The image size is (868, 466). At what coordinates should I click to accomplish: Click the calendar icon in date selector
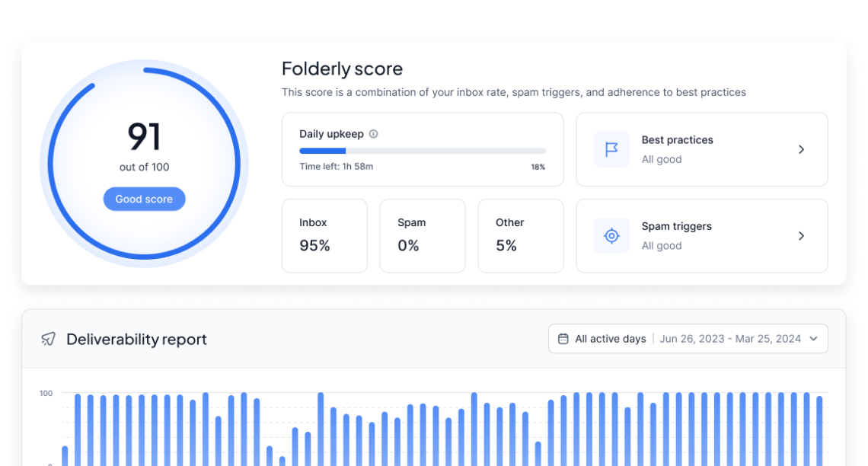563,339
